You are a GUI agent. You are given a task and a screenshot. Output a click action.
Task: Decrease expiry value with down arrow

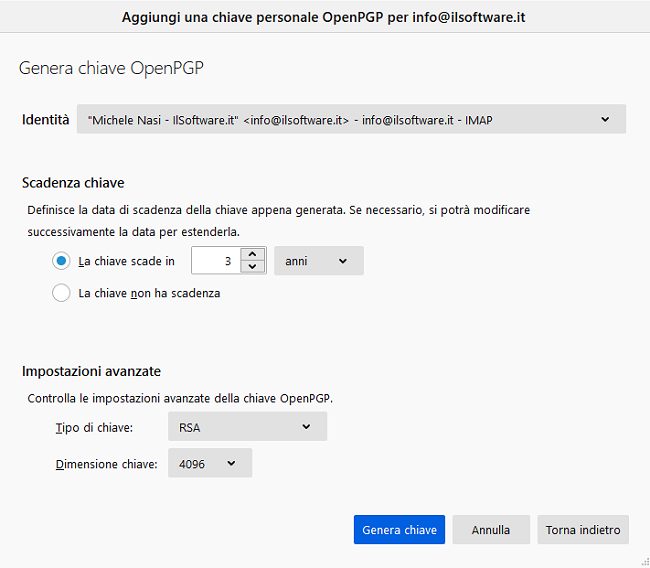point(252,267)
